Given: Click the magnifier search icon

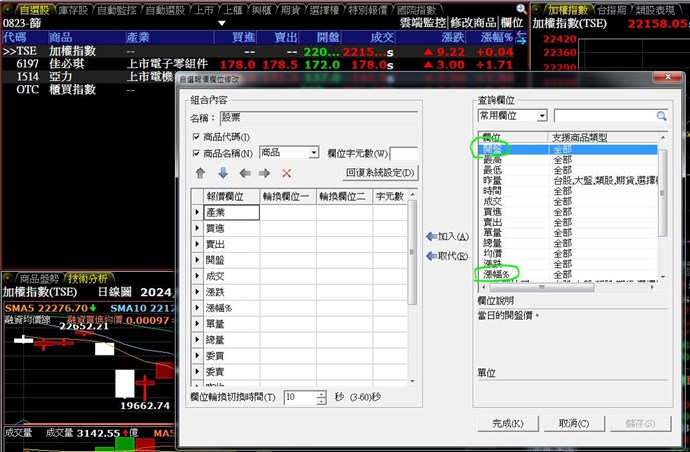Looking at the screenshot, I should 661,116.
